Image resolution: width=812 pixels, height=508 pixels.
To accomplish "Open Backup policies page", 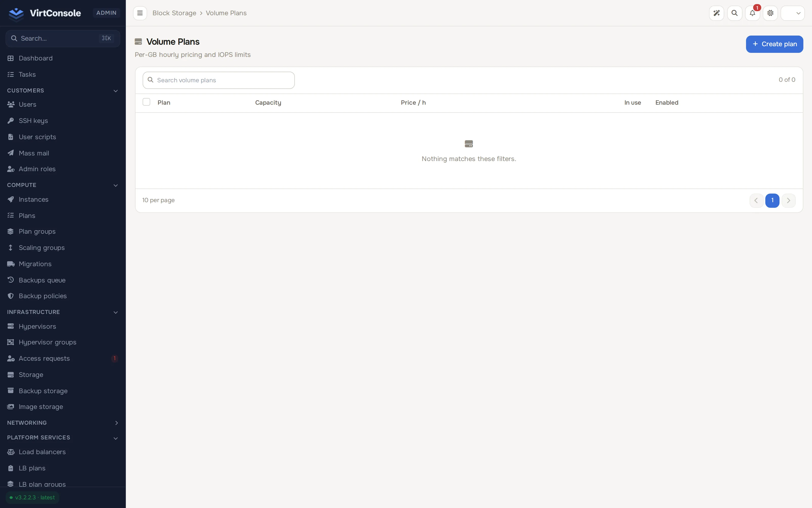I will pyautogui.click(x=63, y=296).
